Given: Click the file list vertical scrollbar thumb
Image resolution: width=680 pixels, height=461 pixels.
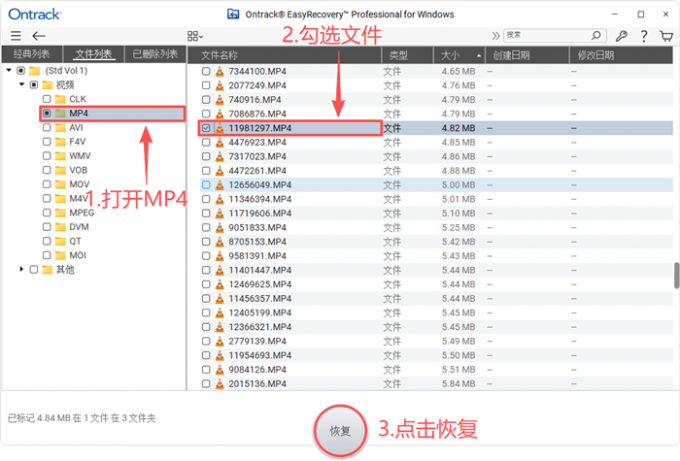Looking at the screenshot, I should pyautogui.click(x=676, y=275).
